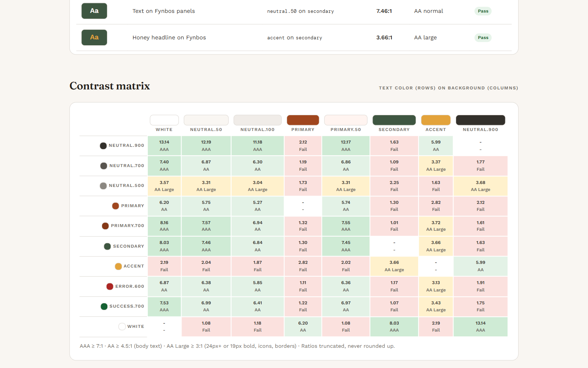The image size is (588, 368).
Task: Select the Success.700 row color dot
Action: (104, 307)
